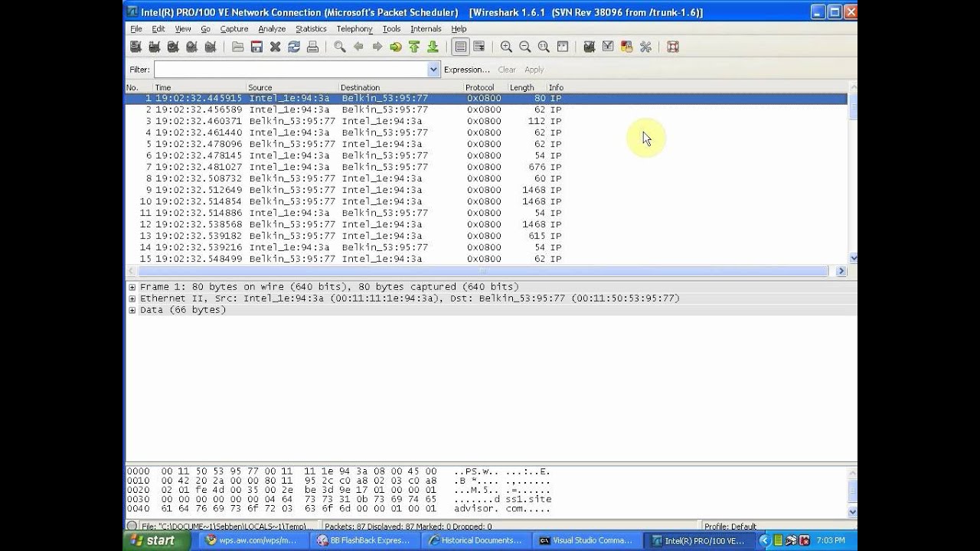The width and height of the screenshot is (980, 551).
Task: Open a capture file folder icon
Action: tap(238, 47)
